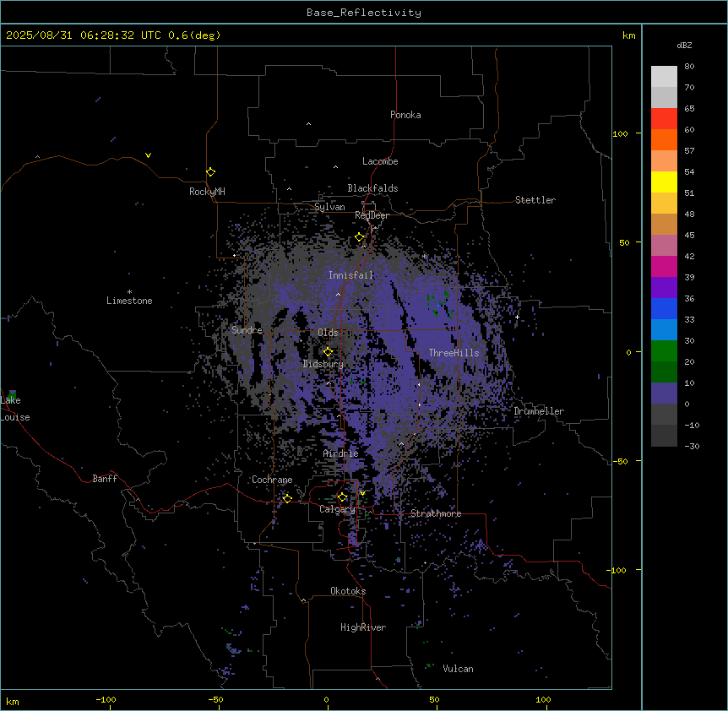Screen dimensions: 728x711
Task: Select the HighRiver label
Action: pyautogui.click(x=363, y=627)
